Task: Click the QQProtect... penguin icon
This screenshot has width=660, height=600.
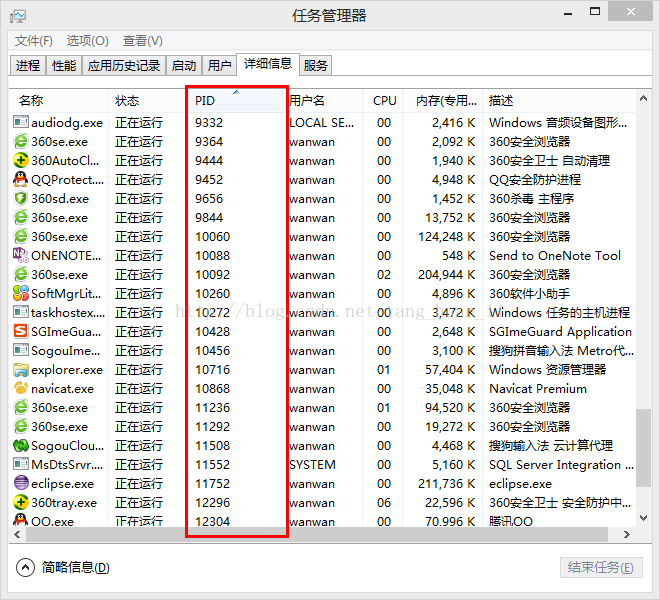Action: [21, 179]
